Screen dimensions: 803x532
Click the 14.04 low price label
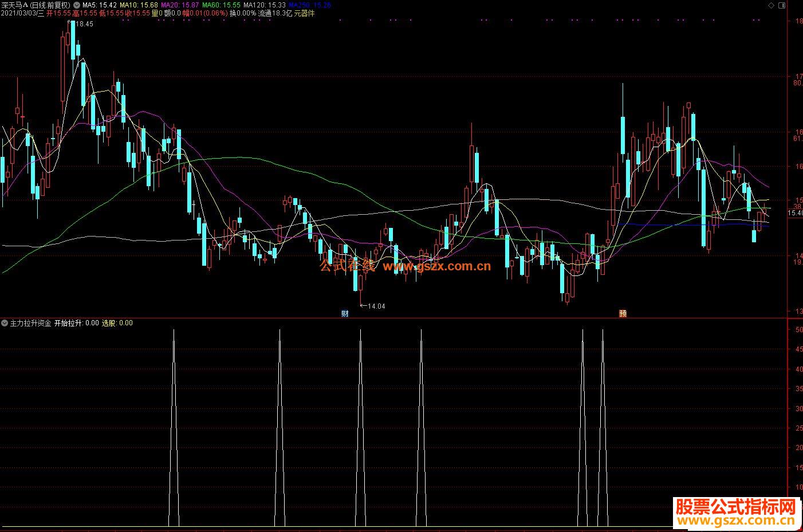point(376,306)
